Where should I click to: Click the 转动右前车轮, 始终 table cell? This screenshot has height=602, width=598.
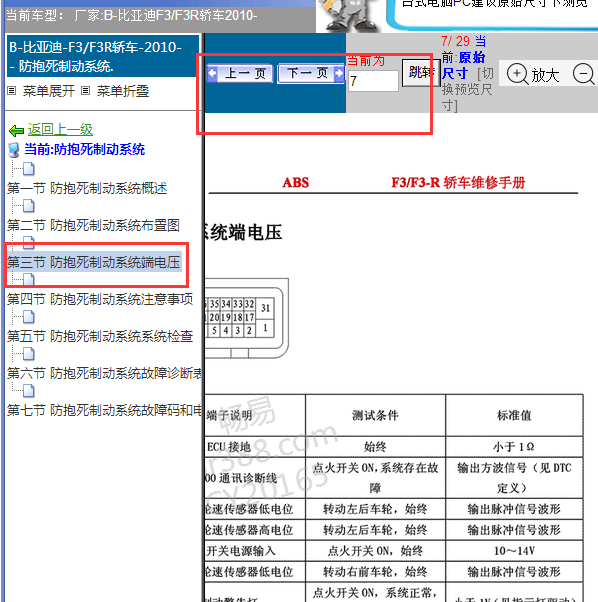[375, 572]
